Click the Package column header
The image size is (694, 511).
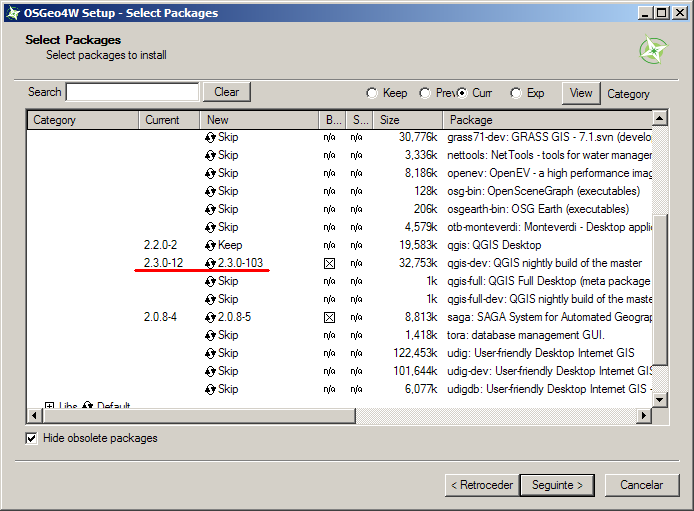point(547,120)
